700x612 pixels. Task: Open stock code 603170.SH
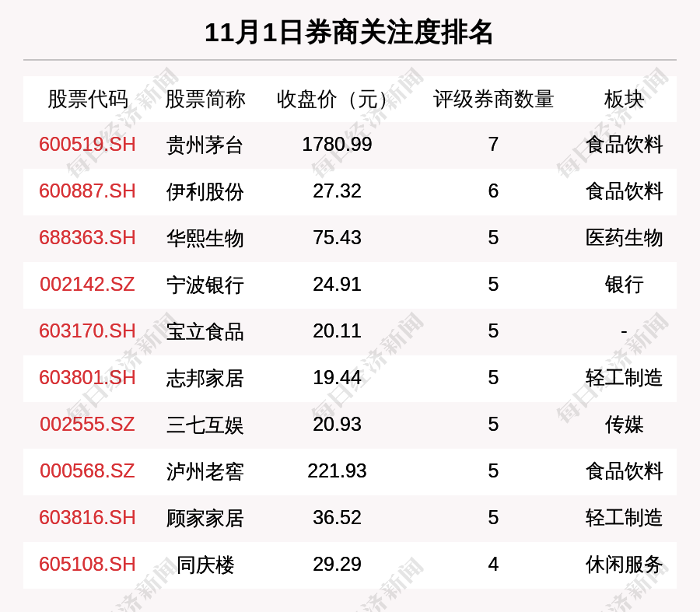(87, 331)
